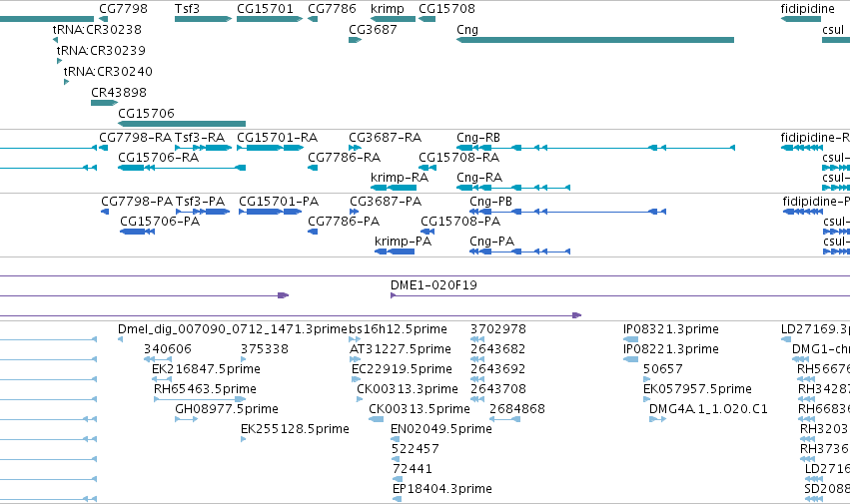
Task: Click the krimp gene glyph
Action: [x=393, y=19]
